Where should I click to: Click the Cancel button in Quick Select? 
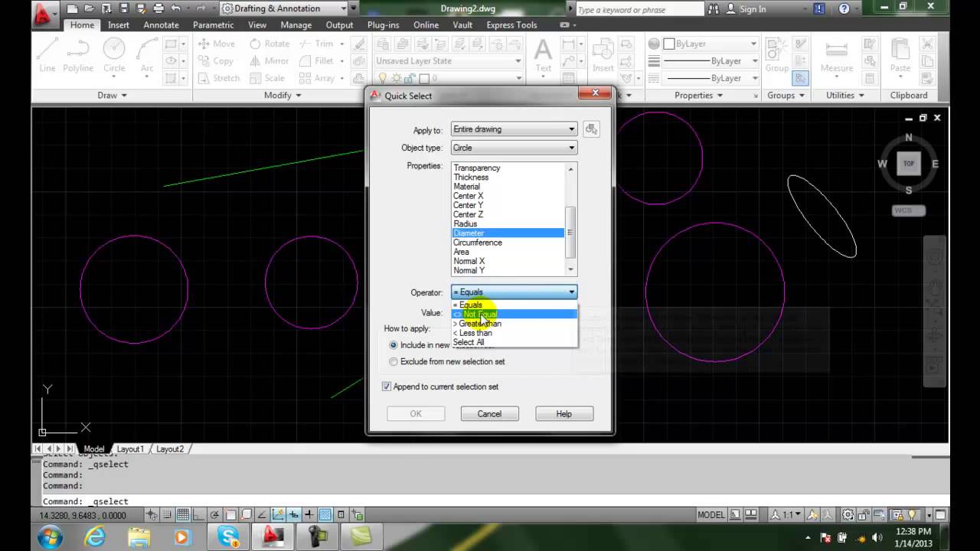tap(489, 414)
